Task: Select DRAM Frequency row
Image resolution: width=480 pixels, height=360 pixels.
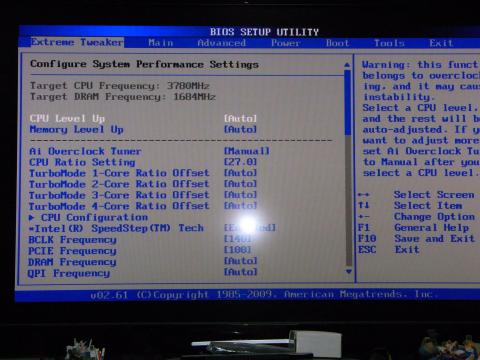Action: click(72, 262)
